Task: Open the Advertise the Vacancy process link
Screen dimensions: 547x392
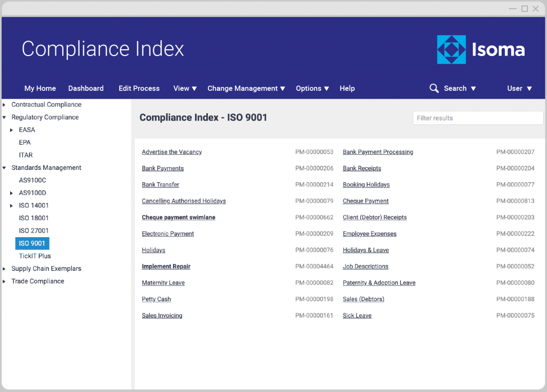Action: tap(171, 152)
